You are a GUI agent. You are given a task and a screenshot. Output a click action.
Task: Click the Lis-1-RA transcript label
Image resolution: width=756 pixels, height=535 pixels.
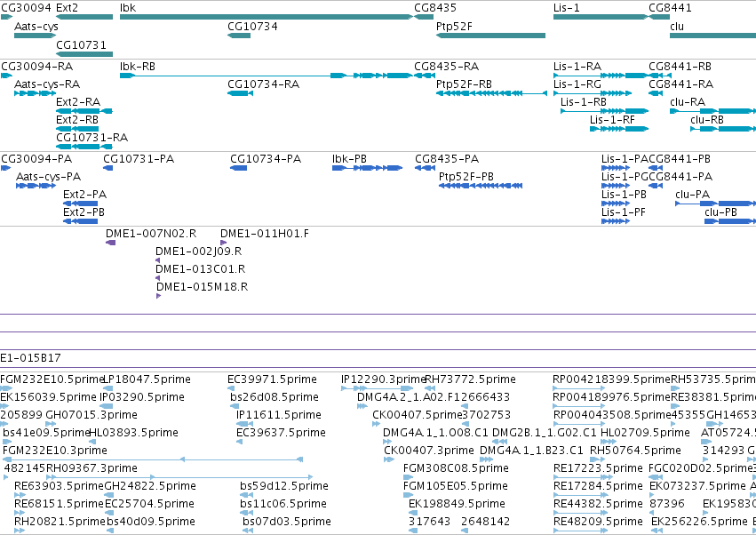click(577, 66)
